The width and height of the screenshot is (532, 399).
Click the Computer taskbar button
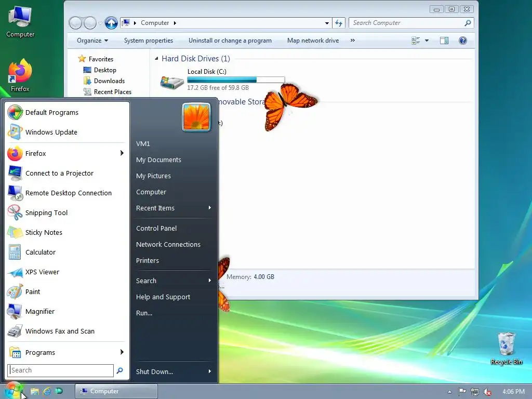pos(116,391)
